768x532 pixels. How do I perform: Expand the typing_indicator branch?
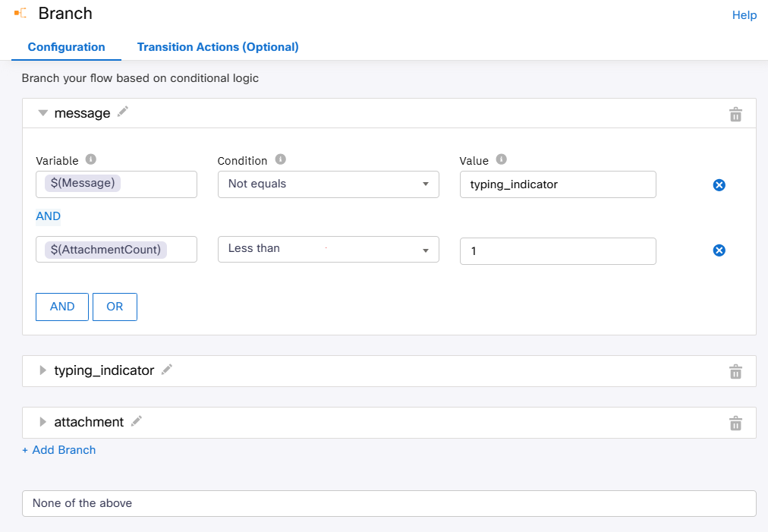tap(43, 370)
